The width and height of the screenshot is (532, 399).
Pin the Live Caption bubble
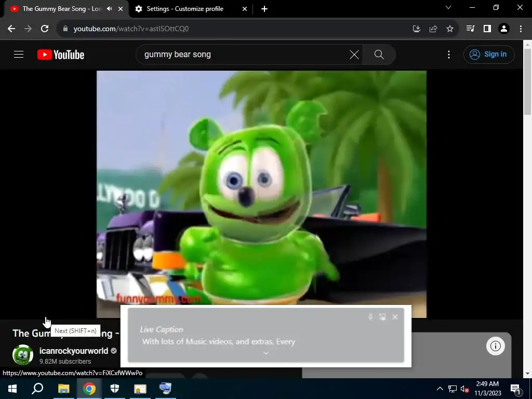(370, 317)
